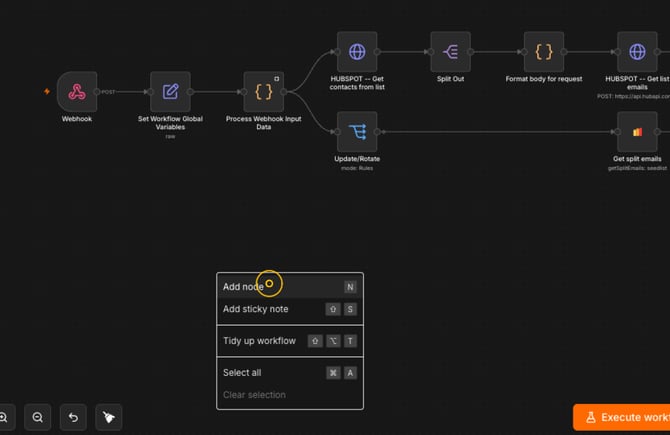Image resolution: width=670 pixels, height=435 pixels.
Task: Select the Webhook trigger node
Action: point(77,92)
